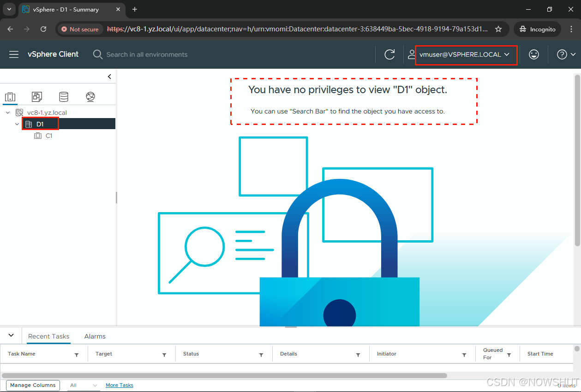This screenshot has width=581, height=392.
Task: Select the vc8-1.yz.local vCenter node
Action: [x=47, y=113]
